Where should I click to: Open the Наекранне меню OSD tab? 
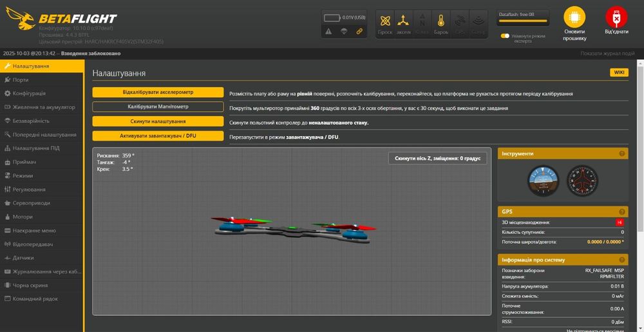click(42, 231)
